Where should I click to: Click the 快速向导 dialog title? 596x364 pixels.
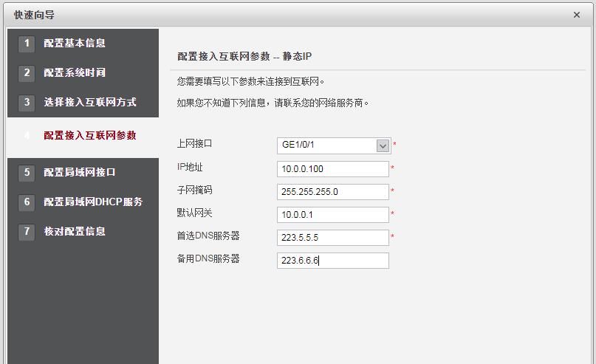coord(34,15)
